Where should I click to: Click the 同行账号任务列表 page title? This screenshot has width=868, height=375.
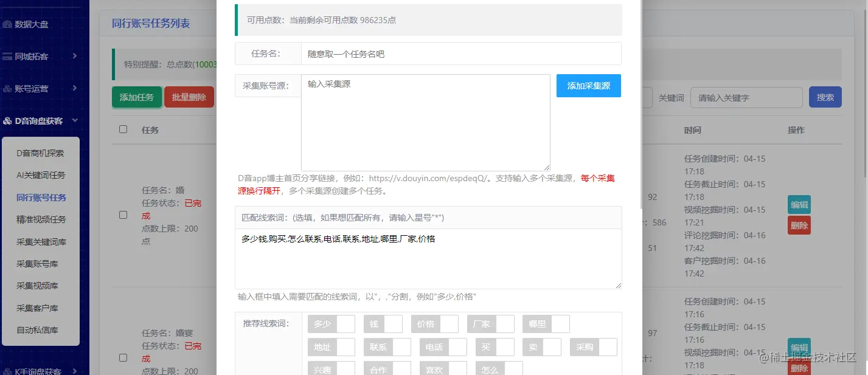[151, 24]
